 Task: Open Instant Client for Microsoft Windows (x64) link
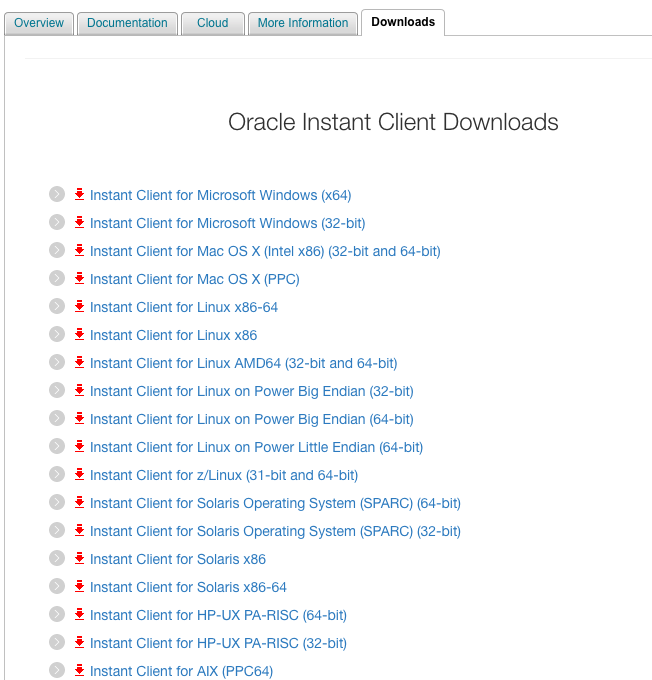pyautogui.click(x=220, y=195)
